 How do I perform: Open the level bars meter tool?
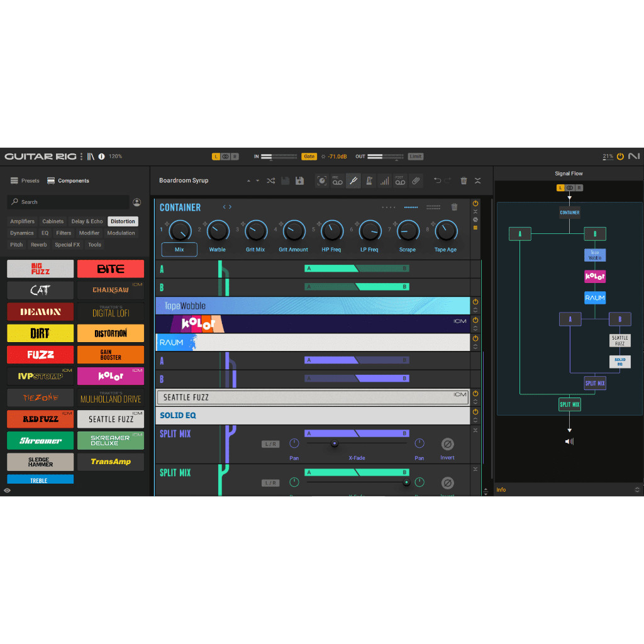(x=384, y=180)
